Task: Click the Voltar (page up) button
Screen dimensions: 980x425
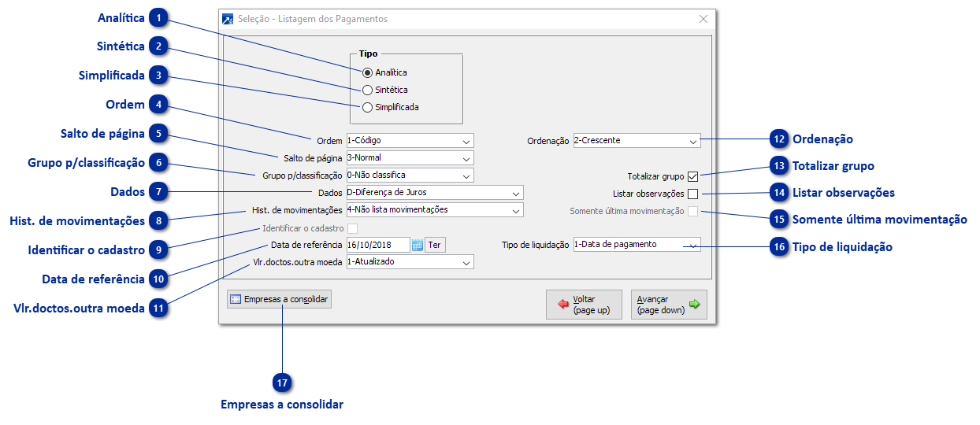Action: tap(583, 305)
